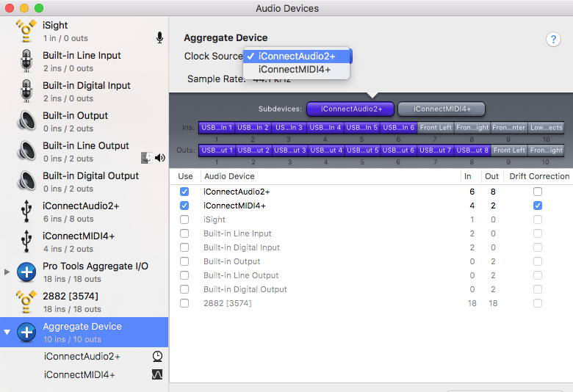Click output channel USB...ut 4
The width and height of the screenshot is (573, 392).
click(x=326, y=150)
